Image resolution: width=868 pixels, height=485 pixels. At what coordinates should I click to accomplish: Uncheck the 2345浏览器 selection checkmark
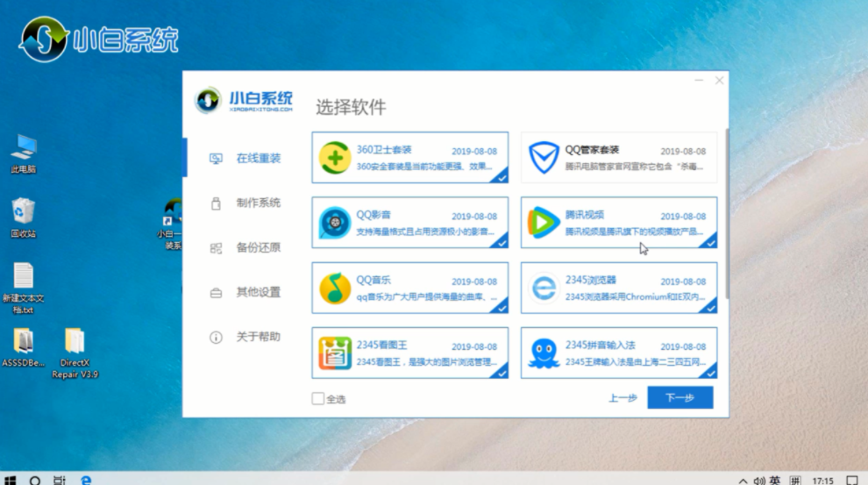point(709,307)
